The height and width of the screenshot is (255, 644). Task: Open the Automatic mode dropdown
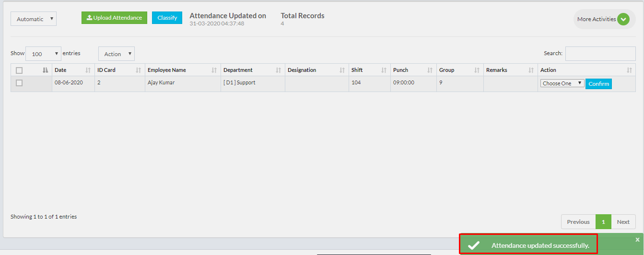coord(34,19)
